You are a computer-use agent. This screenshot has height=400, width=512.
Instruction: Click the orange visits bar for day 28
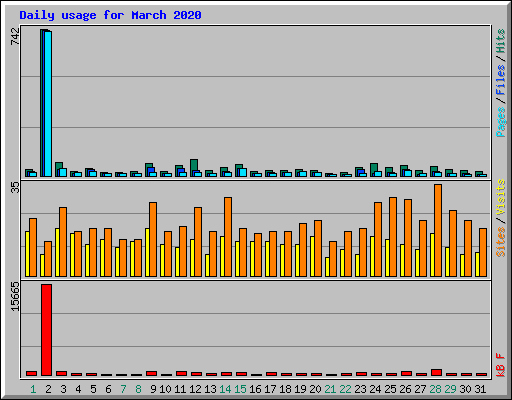click(438, 231)
